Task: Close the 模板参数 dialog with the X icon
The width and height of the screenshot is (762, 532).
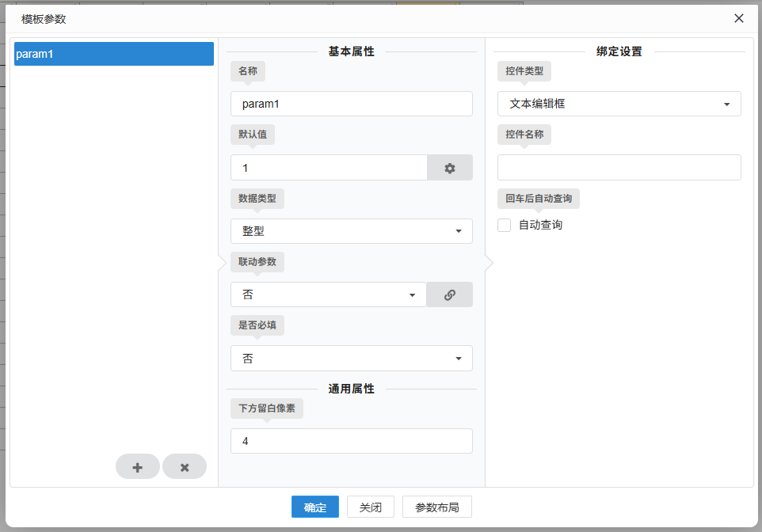Action: tap(738, 18)
